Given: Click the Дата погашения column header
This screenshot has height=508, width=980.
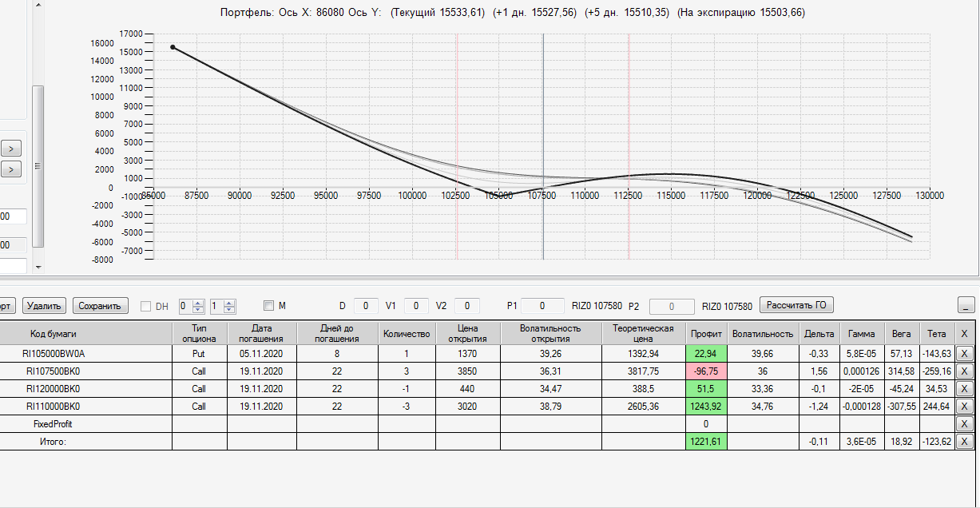Looking at the screenshot, I should [262, 334].
